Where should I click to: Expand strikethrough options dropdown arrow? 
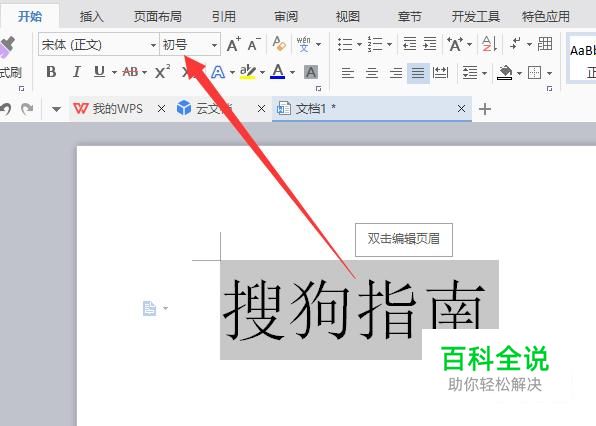click(144, 72)
